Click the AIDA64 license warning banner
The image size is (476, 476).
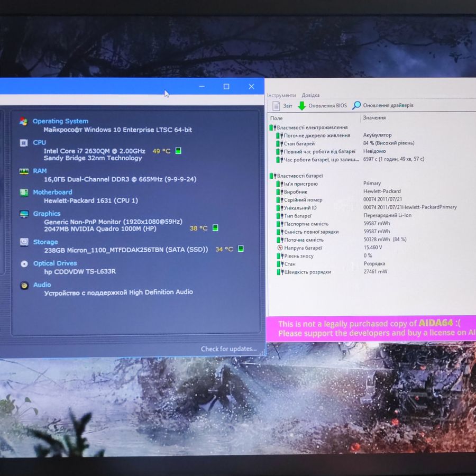tap(371, 328)
